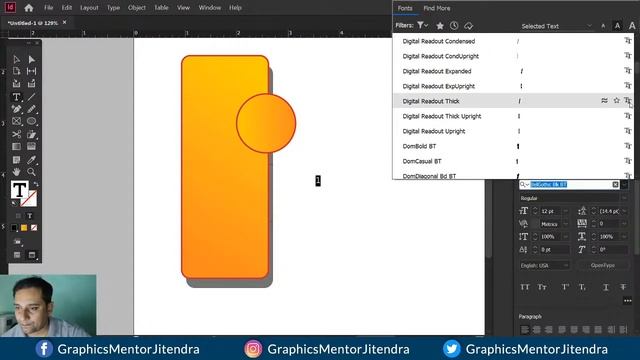Toggle Underline formatting
Screen dimensions: 640x360
point(606,287)
